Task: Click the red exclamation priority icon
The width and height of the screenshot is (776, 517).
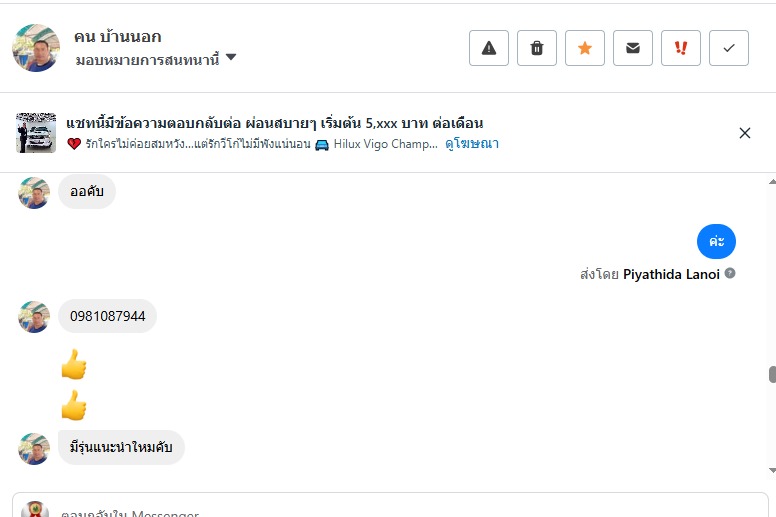Action: click(x=681, y=48)
